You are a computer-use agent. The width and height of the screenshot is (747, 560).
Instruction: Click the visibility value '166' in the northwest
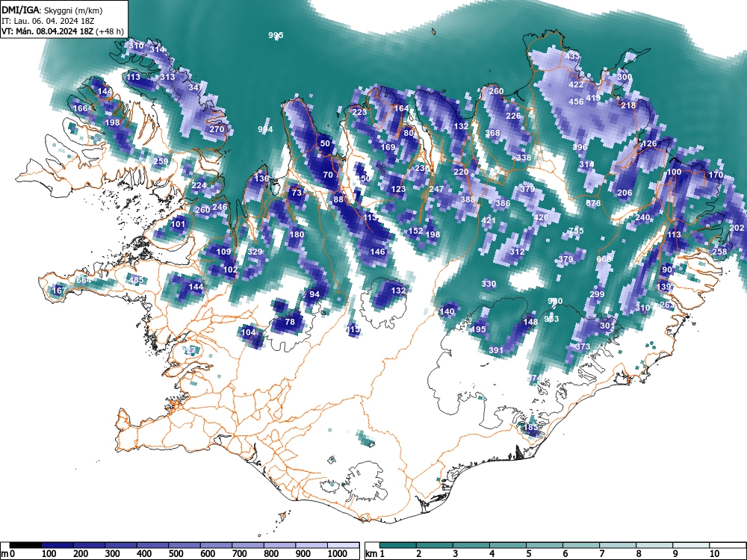pos(80,108)
